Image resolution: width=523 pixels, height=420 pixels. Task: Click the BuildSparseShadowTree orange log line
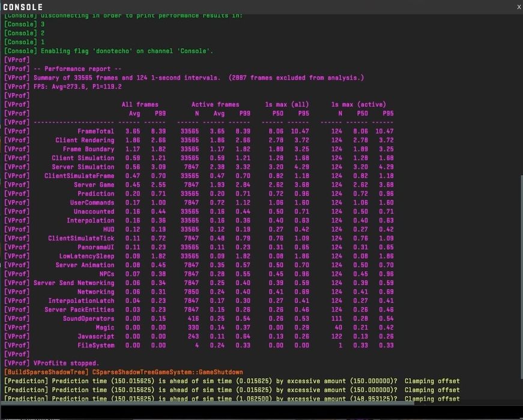124,372
